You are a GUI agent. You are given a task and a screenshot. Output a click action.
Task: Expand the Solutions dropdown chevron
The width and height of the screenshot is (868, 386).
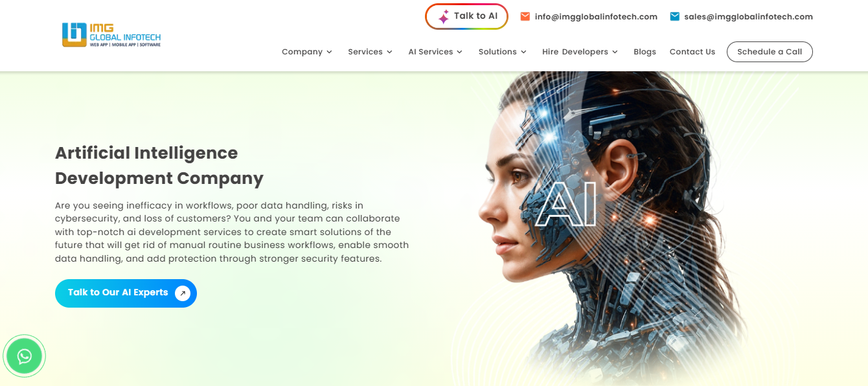(x=523, y=52)
